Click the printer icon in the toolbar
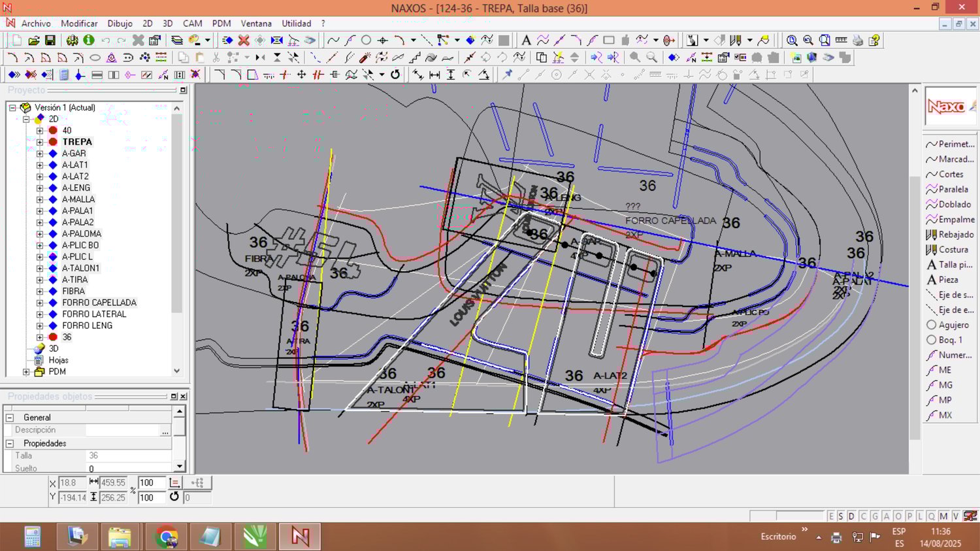Image resolution: width=980 pixels, height=551 pixels. 858,41
